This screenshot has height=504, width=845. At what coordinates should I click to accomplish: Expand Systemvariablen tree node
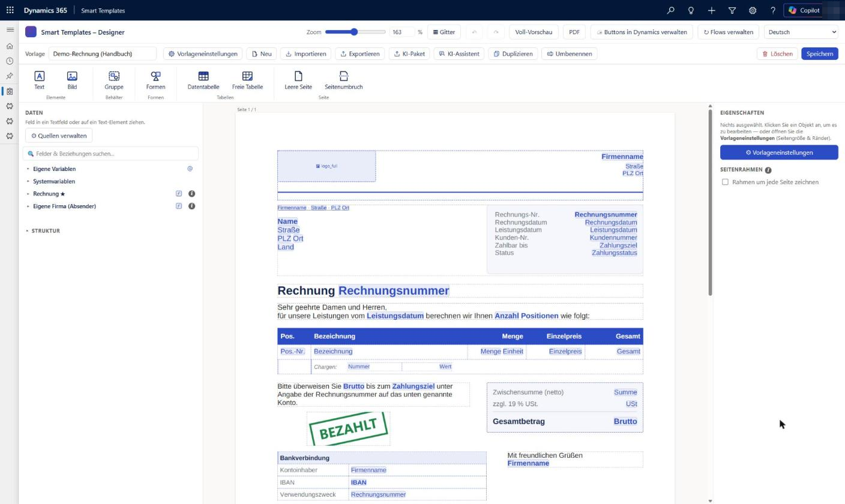point(28,181)
